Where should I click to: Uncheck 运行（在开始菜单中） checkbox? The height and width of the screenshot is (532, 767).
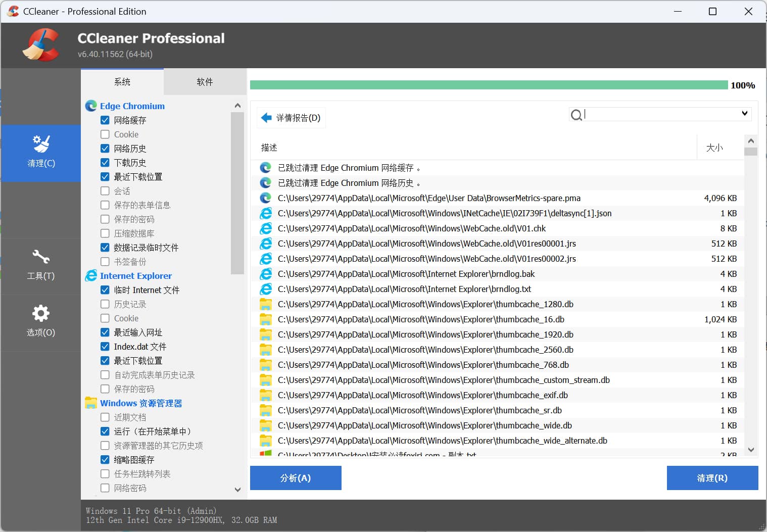(105, 431)
